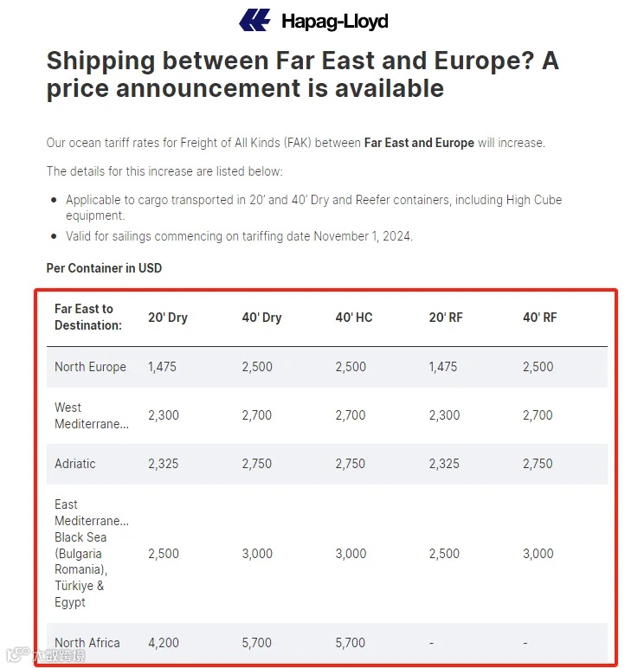Select the West Mediterranean row label
The width and height of the screenshot is (644, 668).
click(x=91, y=415)
